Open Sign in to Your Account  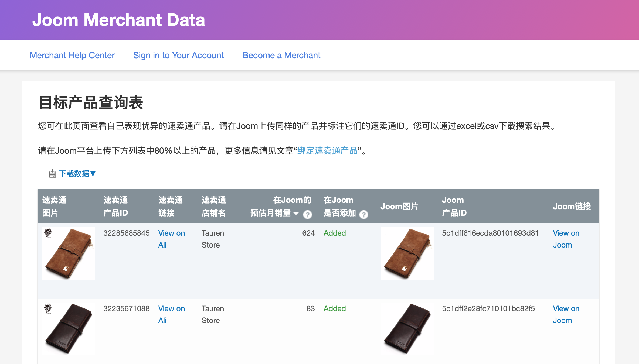pyautogui.click(x=178, y=55)
